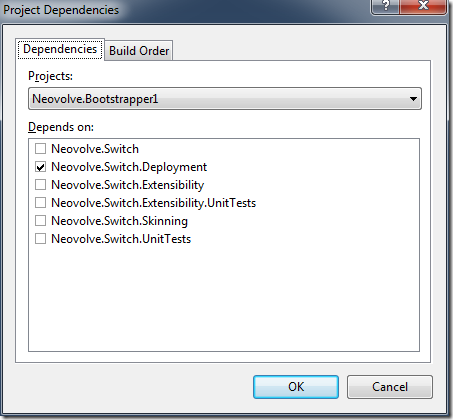Click the Help question mark icon

[385, 6]
